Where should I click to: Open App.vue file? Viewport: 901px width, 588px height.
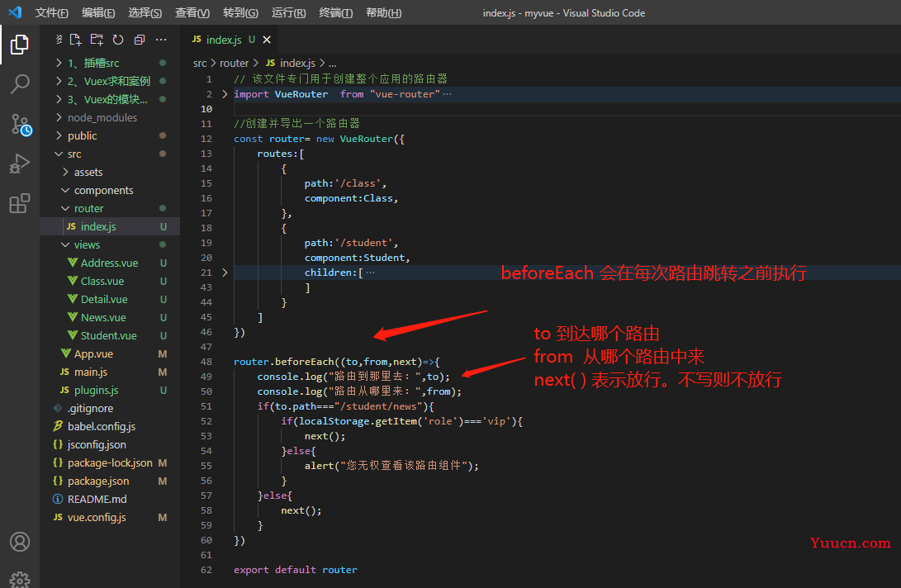click(110, 354)
